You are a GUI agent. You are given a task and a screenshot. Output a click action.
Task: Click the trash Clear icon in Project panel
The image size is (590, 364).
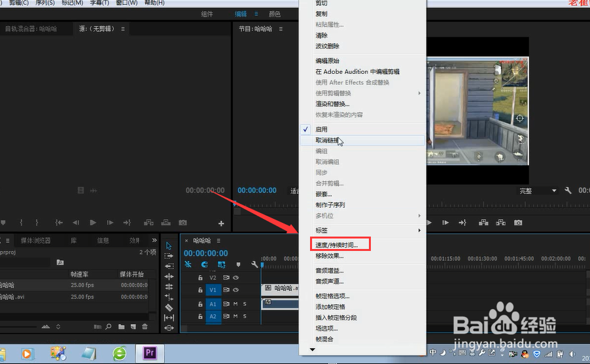pos(145,326)
